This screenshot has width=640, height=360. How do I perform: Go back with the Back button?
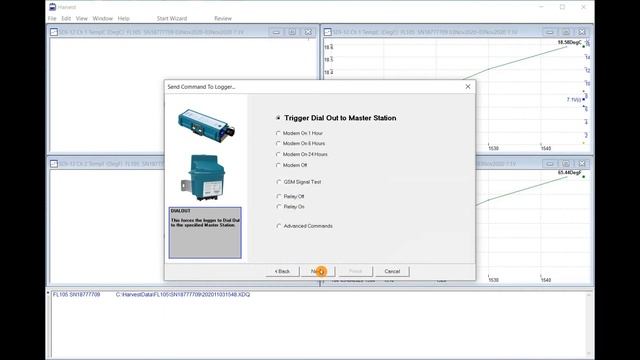pos(282,271)
